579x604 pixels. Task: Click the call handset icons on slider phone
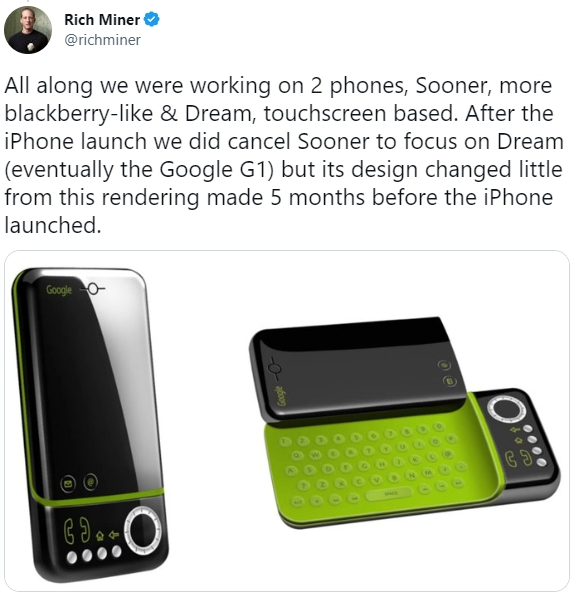click(519, 458)
